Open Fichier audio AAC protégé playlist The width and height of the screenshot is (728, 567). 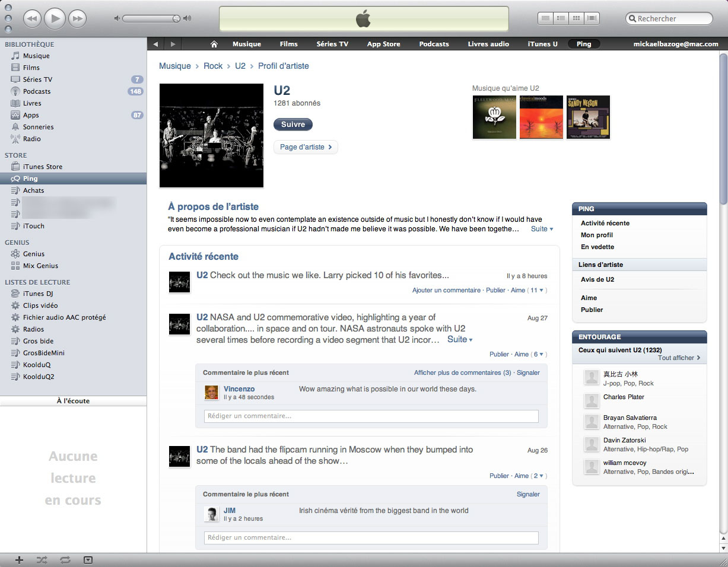[x=65, y=317]
